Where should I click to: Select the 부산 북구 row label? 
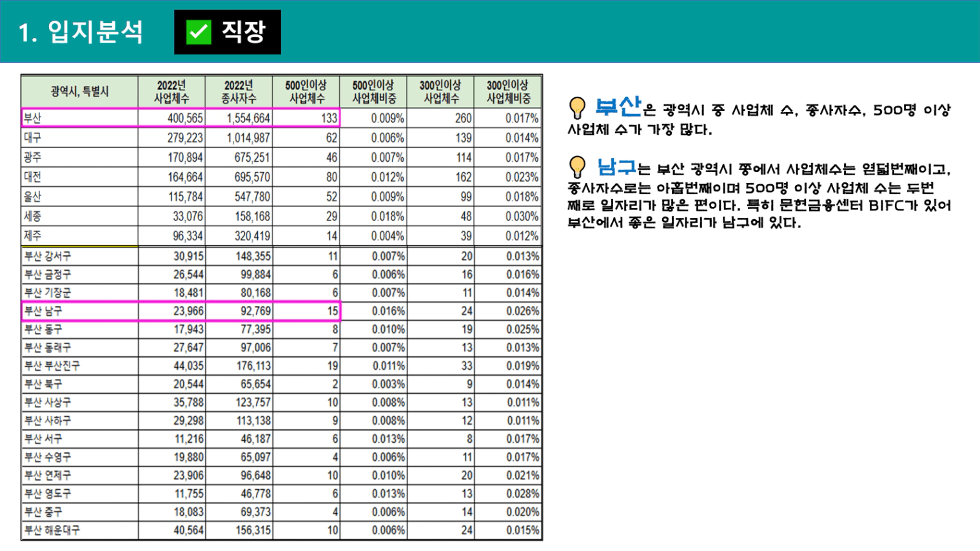pyautogui.click(x=43, y=384)
